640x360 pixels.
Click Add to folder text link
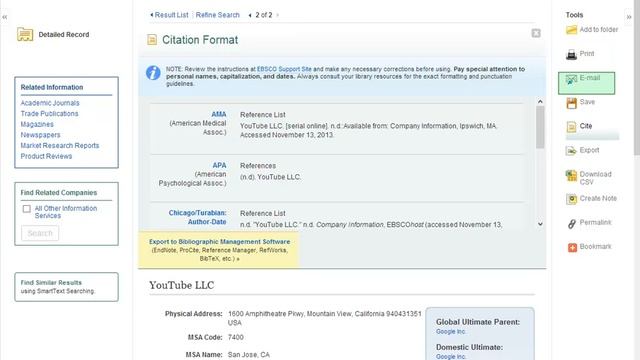click(599, 30)
